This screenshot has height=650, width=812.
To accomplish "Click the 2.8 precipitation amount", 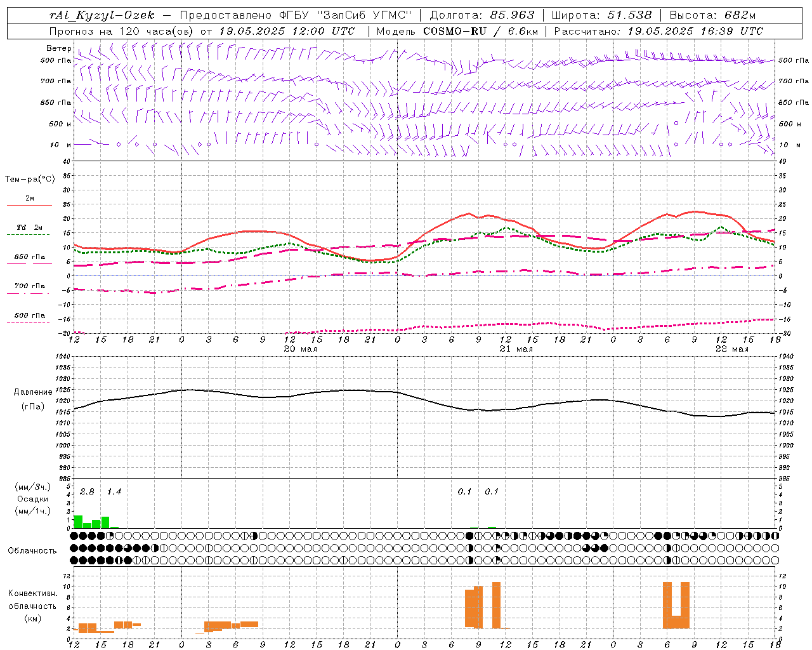I will (x=87, y=492).
